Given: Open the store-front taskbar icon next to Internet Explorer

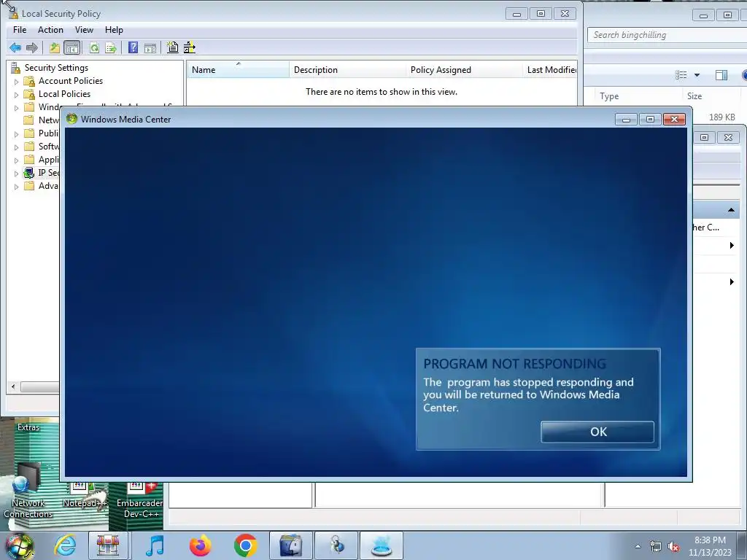Looking at the screenshot, I should (x=108, y=545).
